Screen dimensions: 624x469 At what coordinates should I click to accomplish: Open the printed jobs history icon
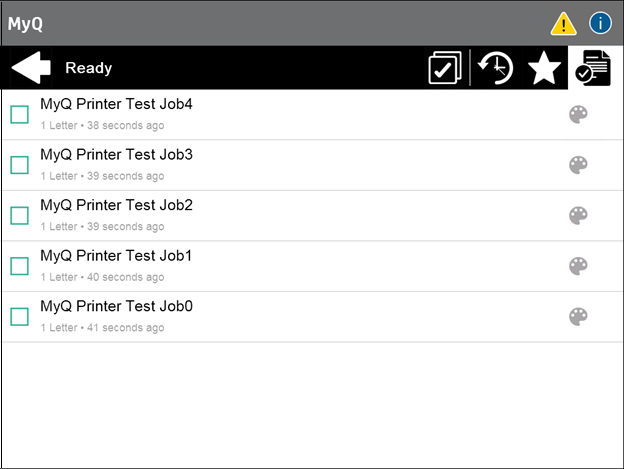(x=495, y=68)
